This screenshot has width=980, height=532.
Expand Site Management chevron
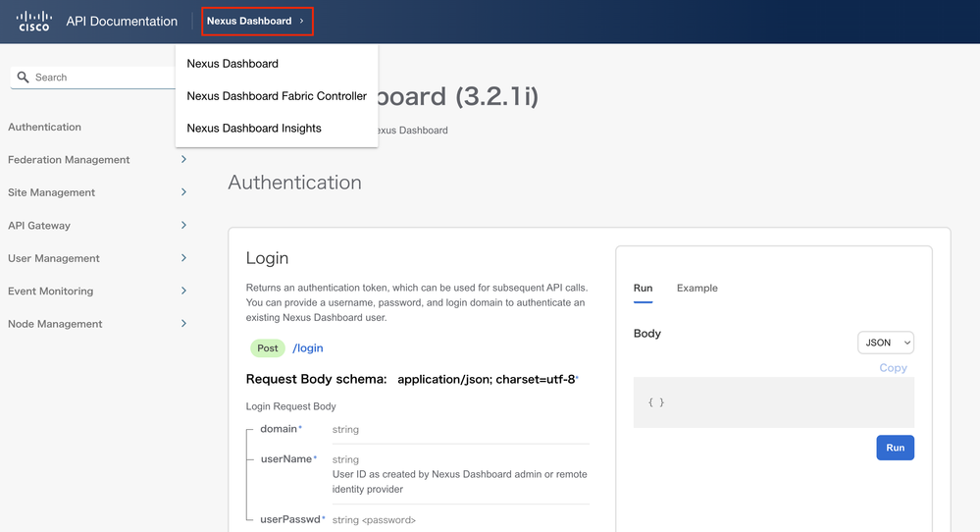tap(183, 192)
